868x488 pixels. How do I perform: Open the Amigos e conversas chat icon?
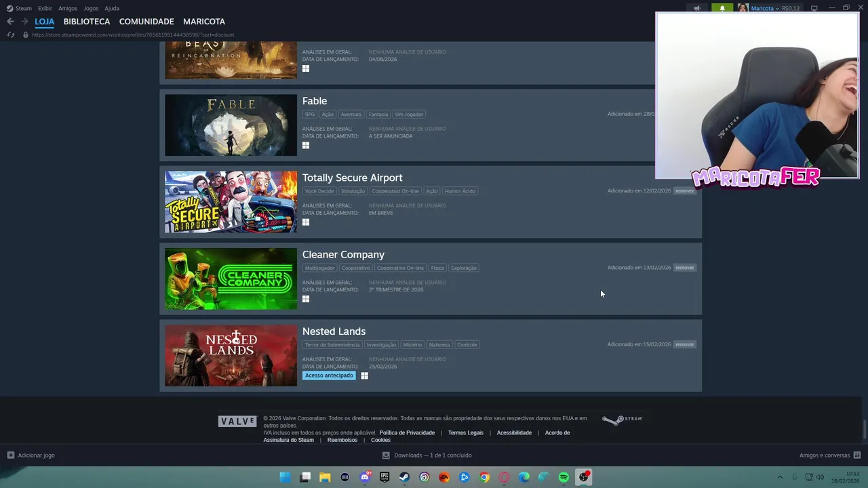point(857,455)
